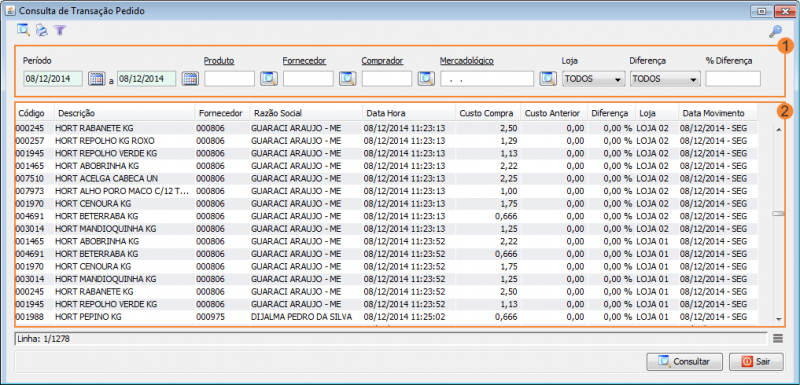Click the key icon at top right
Viewport: 800px width, 385px height.
(x=776, y=32)
